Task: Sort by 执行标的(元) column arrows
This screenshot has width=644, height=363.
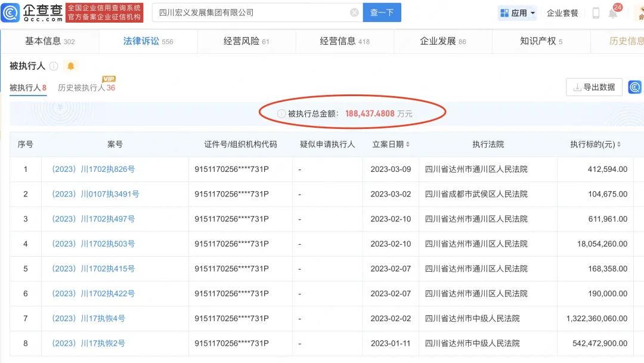Action: click(x=619, y=144)
